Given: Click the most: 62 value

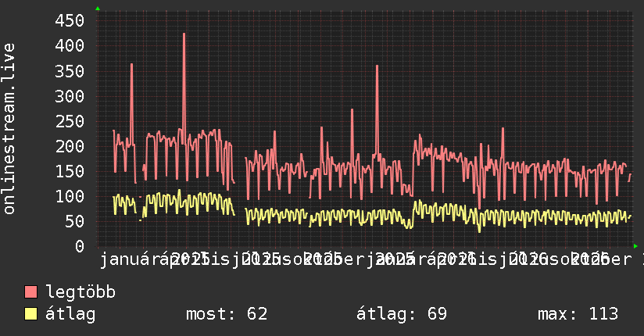Looking at the screenshot, I should coord(227,314).
